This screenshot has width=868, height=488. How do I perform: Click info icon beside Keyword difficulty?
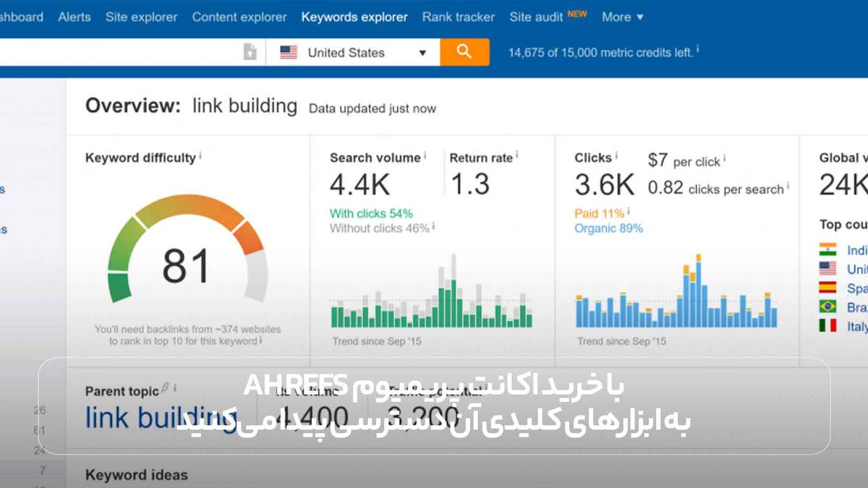200,155
